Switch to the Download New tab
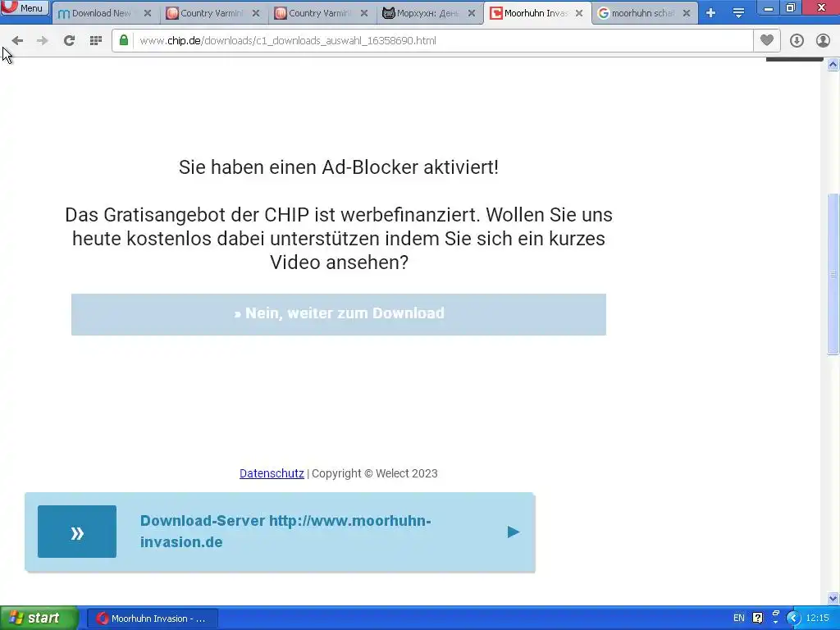 coord(101,13)
